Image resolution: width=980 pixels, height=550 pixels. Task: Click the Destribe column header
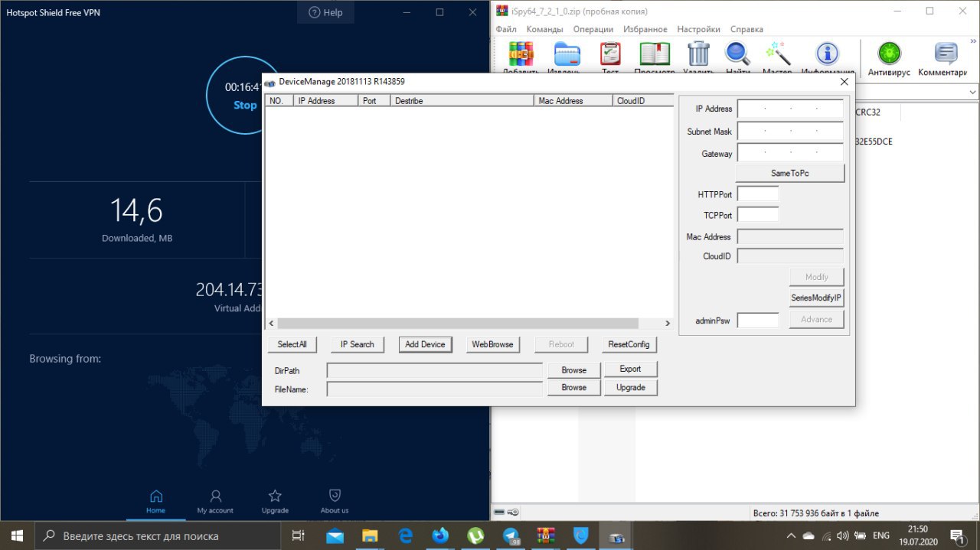click(462, 101)
